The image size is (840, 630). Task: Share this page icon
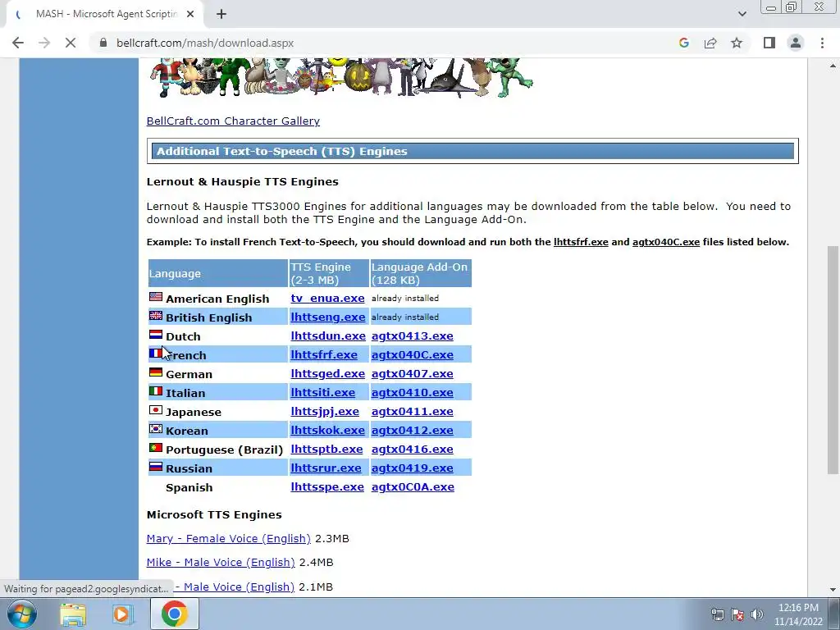coord(710,43)
